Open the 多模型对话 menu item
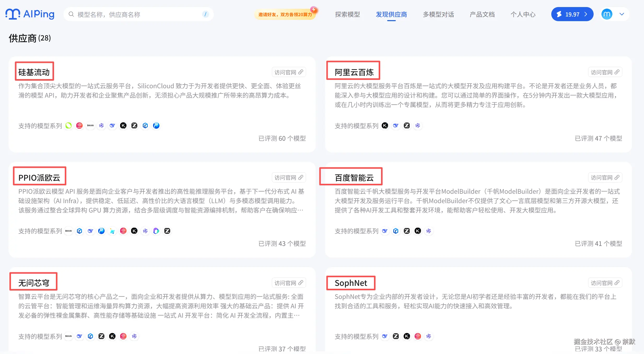 438,14
